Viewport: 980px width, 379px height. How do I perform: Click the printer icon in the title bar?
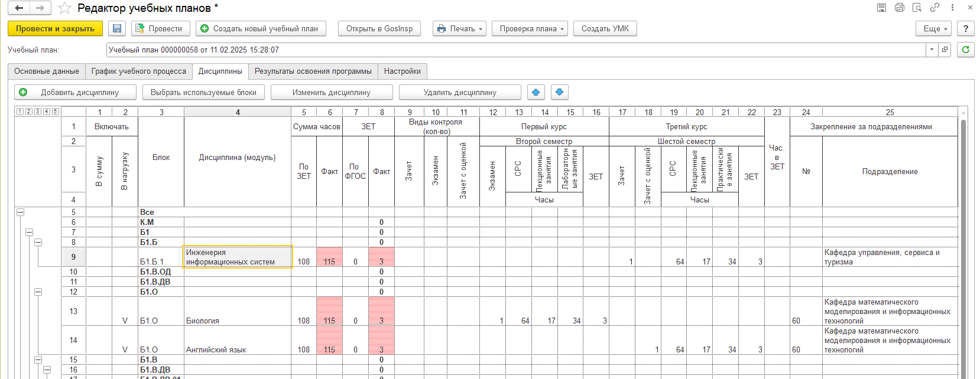click(x=900, y=8)
